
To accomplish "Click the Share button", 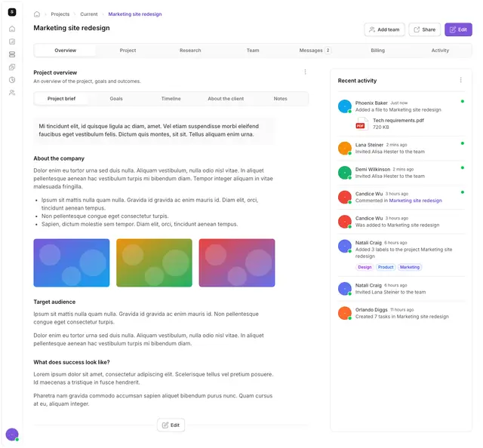I will [x=424, y=29].
